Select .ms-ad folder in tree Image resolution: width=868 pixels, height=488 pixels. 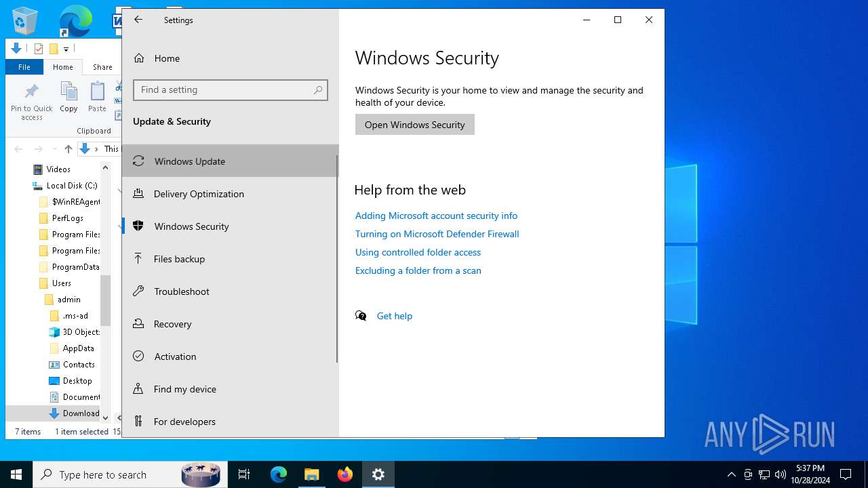(x=75, y=315)
